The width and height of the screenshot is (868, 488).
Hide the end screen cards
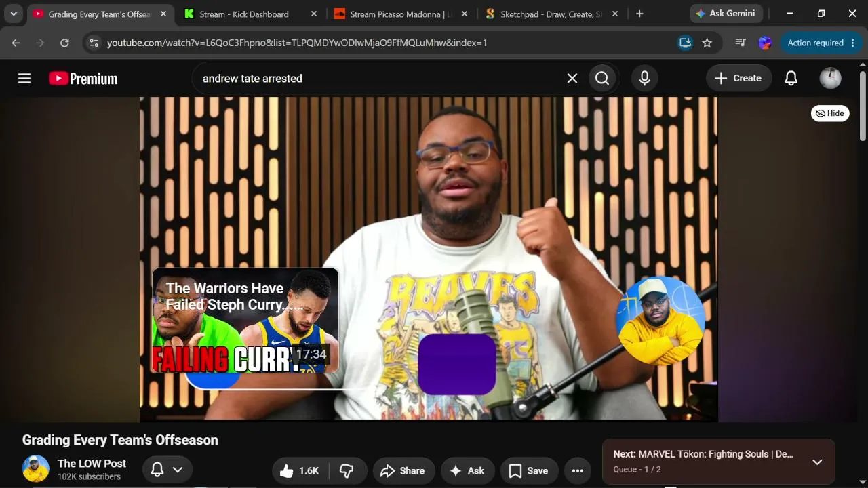click(x=830, y=113)
